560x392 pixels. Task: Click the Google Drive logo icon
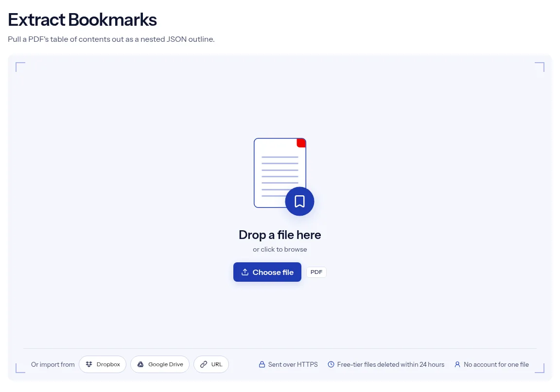[x=140, y=364]
